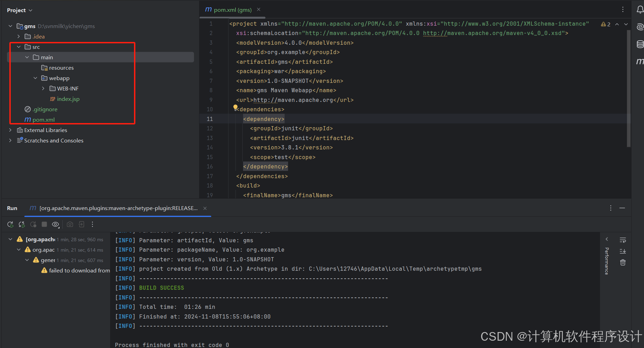
Task: Open the Project view dropdown
Action: (x=20, y=10)
